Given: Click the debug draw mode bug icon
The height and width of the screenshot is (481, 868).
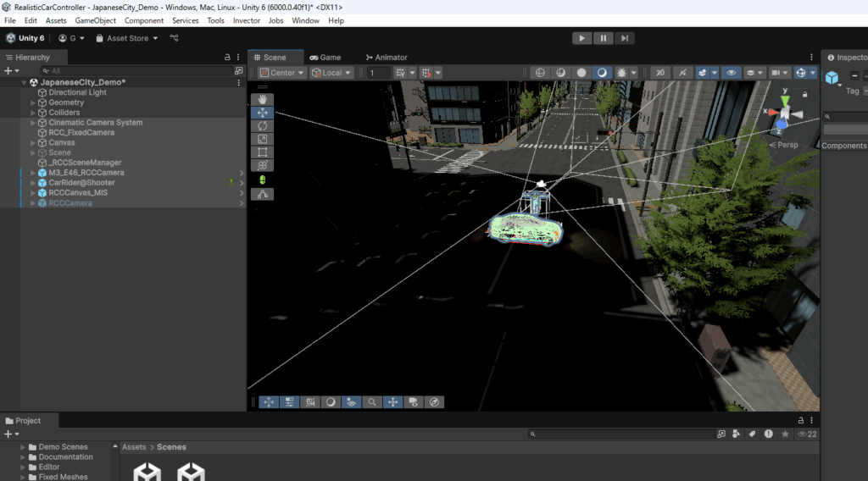Looking at the screenshot, I should pyautogui.click(x=621, y=73).
